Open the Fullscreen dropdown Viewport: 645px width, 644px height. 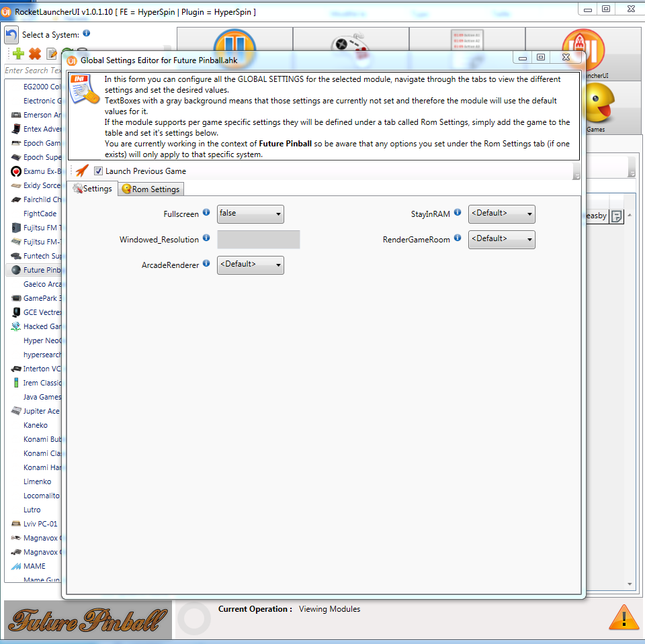click(250, 214)
